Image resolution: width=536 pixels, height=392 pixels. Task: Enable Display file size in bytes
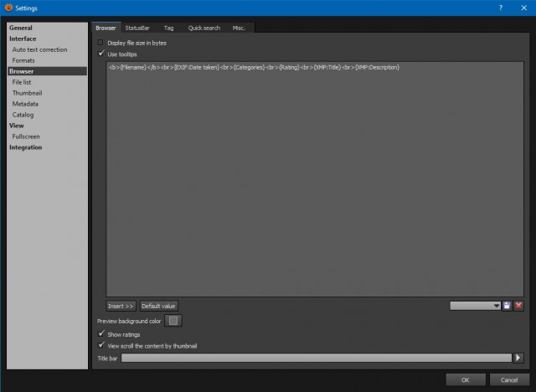pos(100,43)
